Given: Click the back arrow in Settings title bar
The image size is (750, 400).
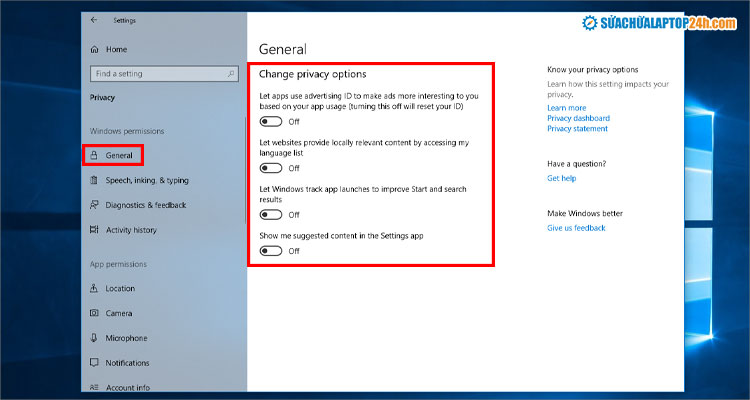Looking at the screenshot, I should 94,19.
